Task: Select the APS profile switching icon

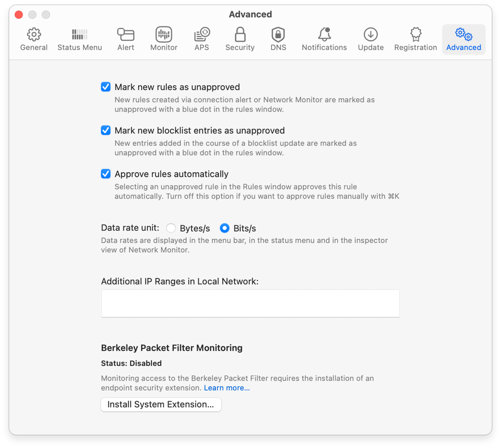Action: click(202, 34)
